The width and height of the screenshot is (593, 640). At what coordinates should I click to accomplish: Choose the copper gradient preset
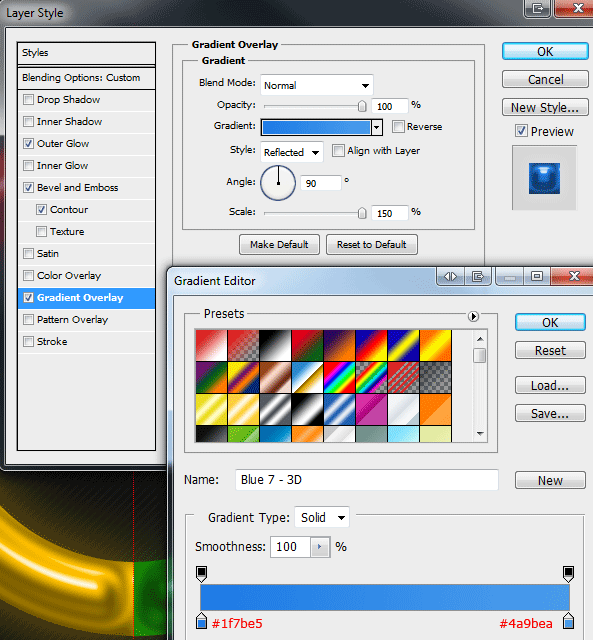(275, 378)
